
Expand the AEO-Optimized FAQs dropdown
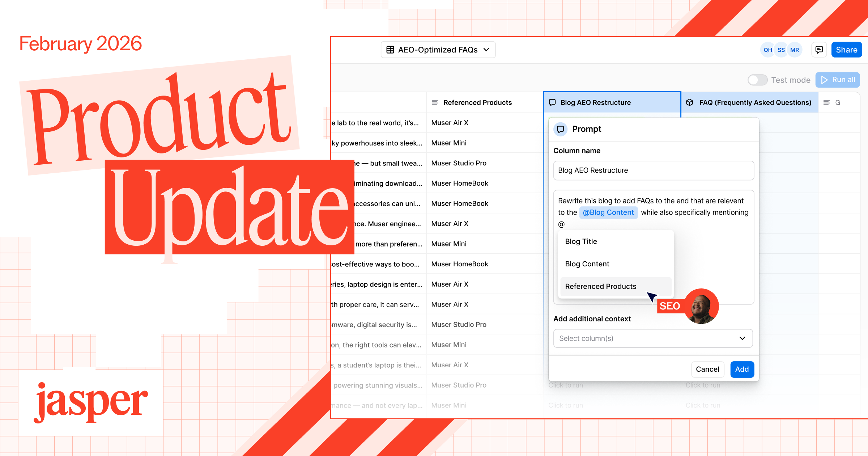pos(486,50)
